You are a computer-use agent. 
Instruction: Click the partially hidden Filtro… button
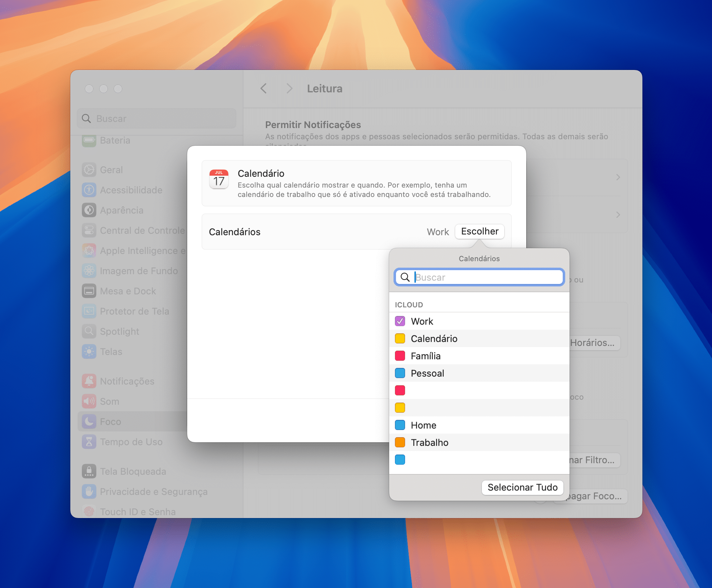tap(595, 460)
